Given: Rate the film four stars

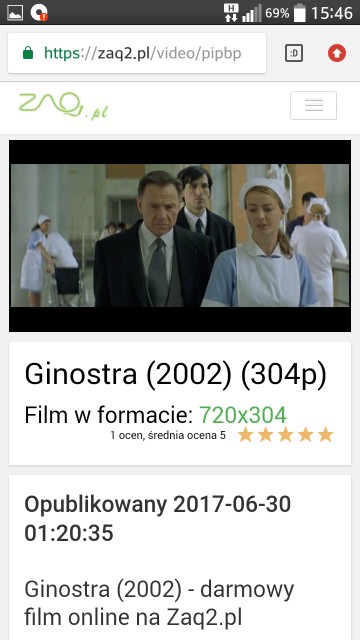Looking at the screenshot, I should 305,435.
